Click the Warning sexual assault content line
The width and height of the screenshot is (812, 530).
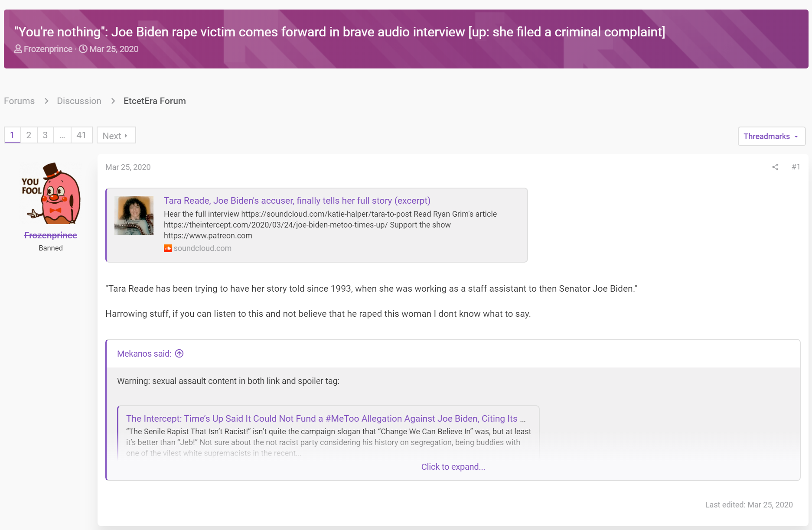[x=228, y=381]
